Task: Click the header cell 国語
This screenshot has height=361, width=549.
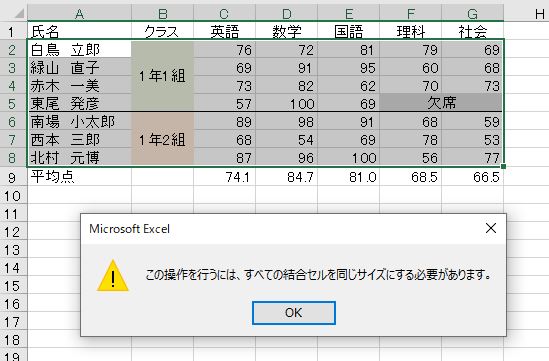Action: [348, 32]
